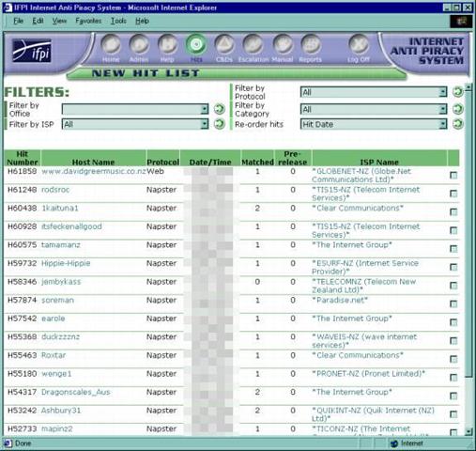This screenshot has width=476, height=451.
Task: Apply the Filter by Category refresh icon
Action: point(457,109)
